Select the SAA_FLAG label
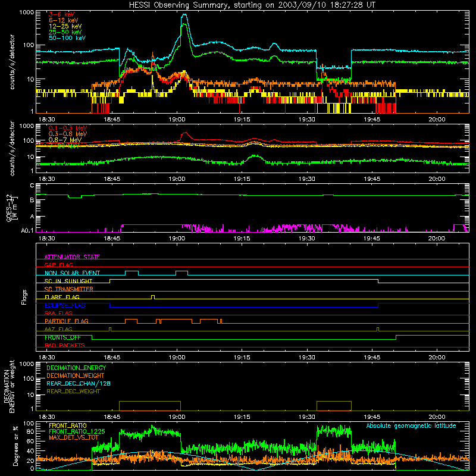Screen dimensions: 476x476 pyautogui.click(x=58, y=313)
